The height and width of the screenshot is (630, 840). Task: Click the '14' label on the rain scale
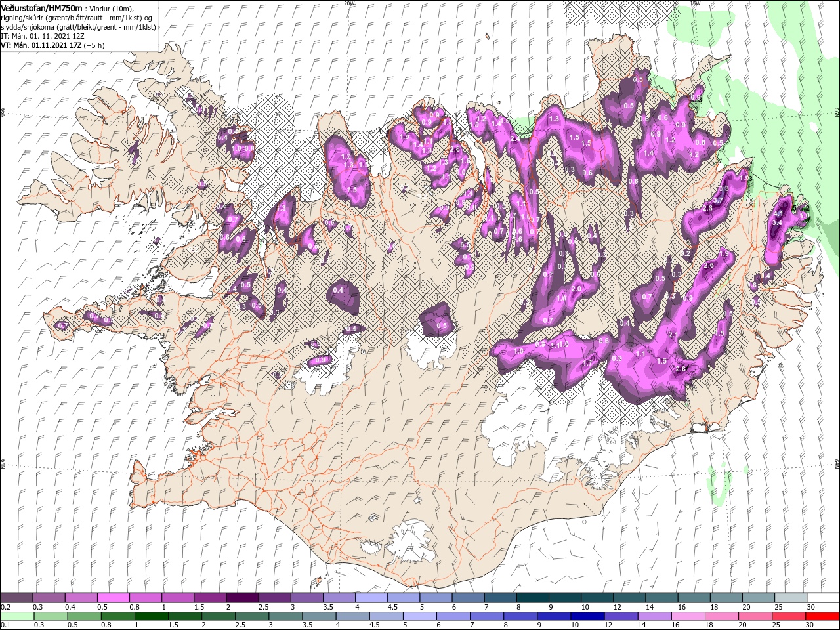click(x=642, y=625)
